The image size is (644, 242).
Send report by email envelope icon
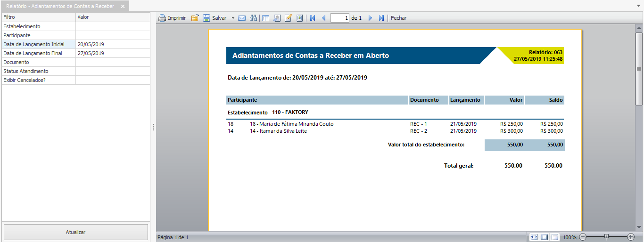click(x=242, y=18)
